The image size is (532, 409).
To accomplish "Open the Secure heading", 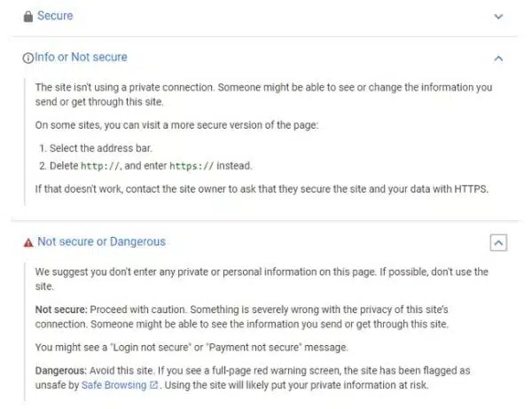I will pos(55,16).
